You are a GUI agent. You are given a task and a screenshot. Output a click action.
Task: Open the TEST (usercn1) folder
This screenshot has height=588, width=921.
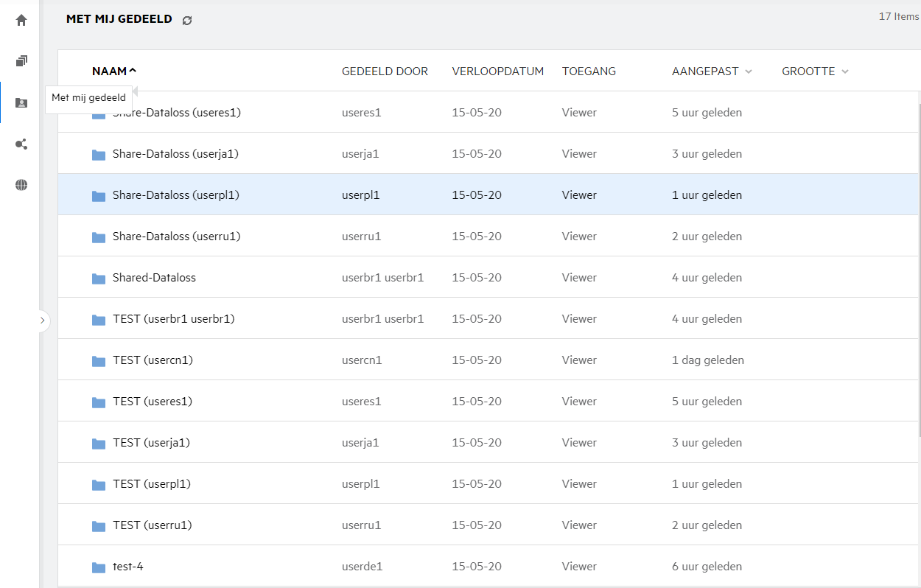153,360
